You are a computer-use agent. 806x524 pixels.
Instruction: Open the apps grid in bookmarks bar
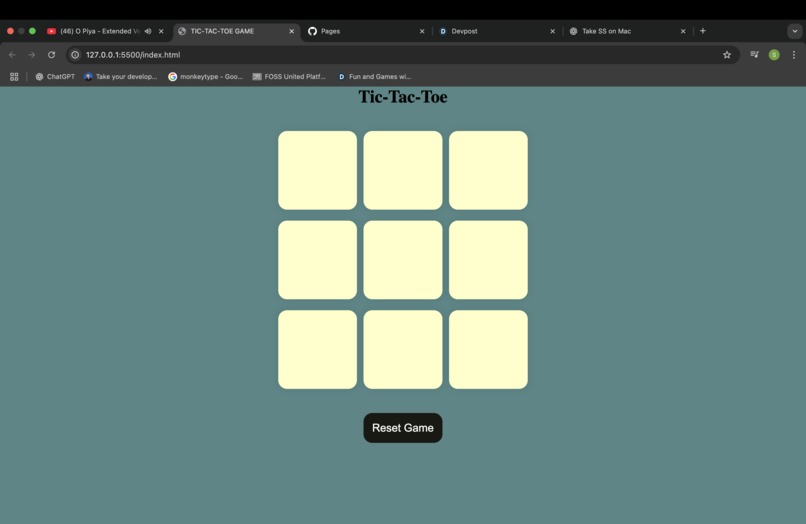[14, 77]
